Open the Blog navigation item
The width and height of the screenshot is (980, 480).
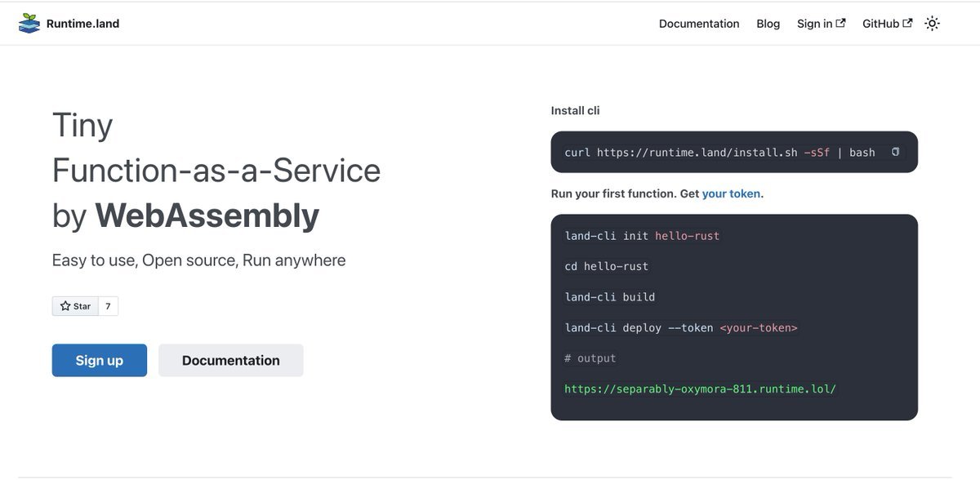(768, 24)
